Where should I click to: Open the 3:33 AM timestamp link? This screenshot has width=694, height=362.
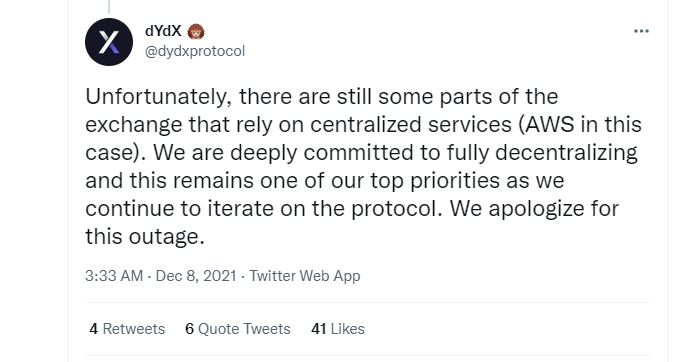click(114, 276)
